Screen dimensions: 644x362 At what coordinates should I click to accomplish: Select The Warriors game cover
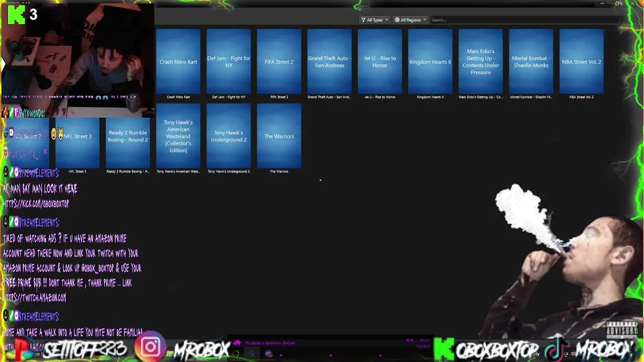point(279,136)
